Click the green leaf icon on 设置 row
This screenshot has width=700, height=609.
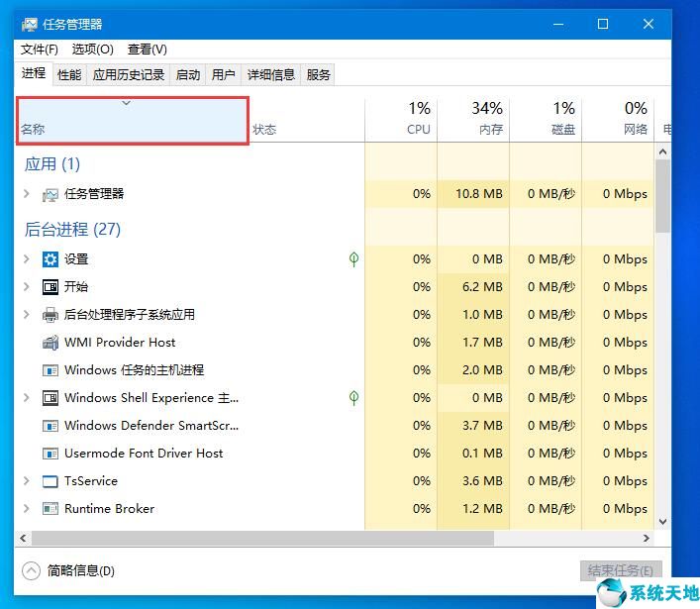[x=354, y=259]
